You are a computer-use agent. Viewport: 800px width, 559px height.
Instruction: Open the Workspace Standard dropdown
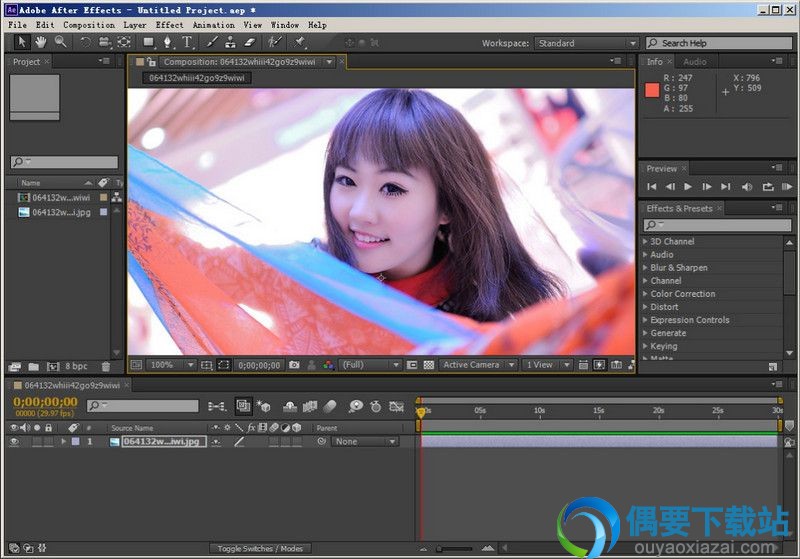pos(586,43)
